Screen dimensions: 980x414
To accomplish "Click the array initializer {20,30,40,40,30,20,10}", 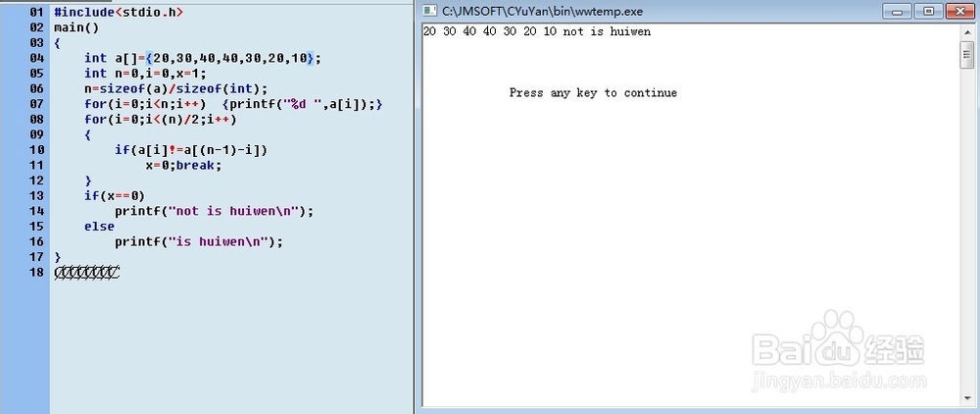I will click(x=229, y=58).
